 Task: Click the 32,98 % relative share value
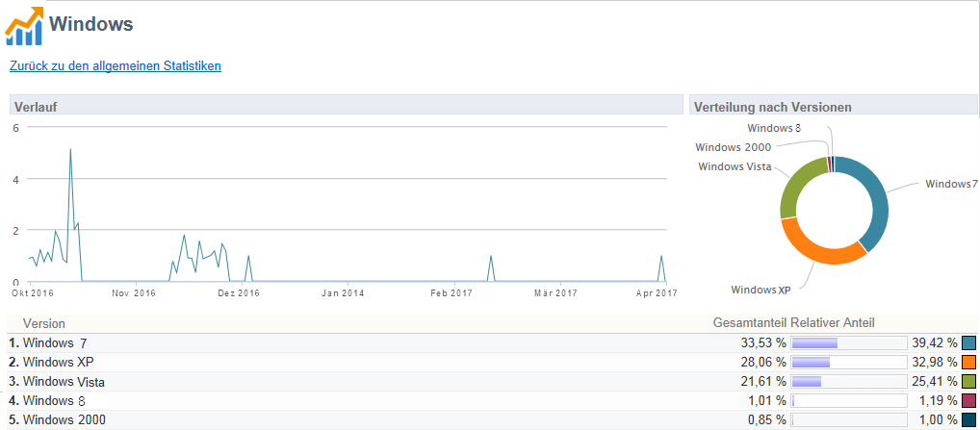935,362
